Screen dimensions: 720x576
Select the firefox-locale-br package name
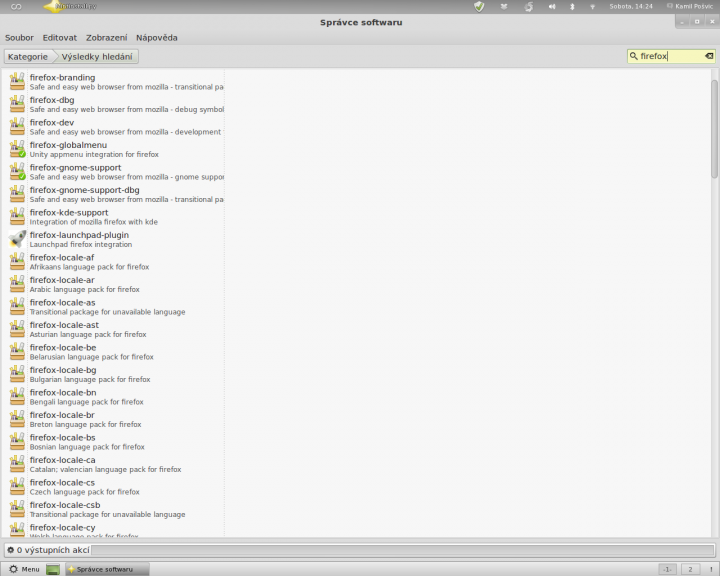pos(62,415)
